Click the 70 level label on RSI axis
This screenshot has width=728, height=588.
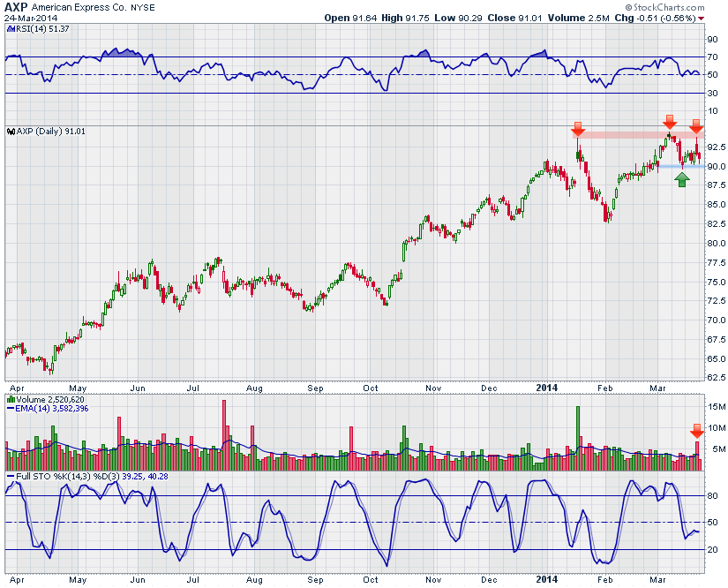click(712, 57)
